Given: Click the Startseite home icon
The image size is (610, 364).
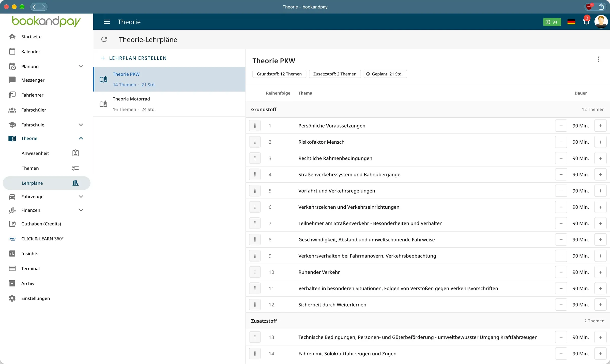Looking at the screenshot, I should coord(12,37).
